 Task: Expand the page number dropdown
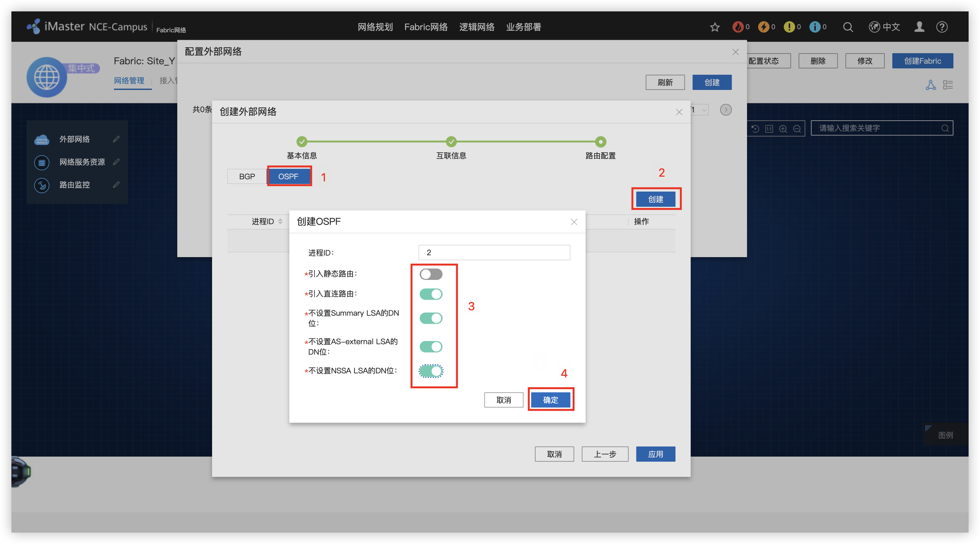(x=704, y=110)
